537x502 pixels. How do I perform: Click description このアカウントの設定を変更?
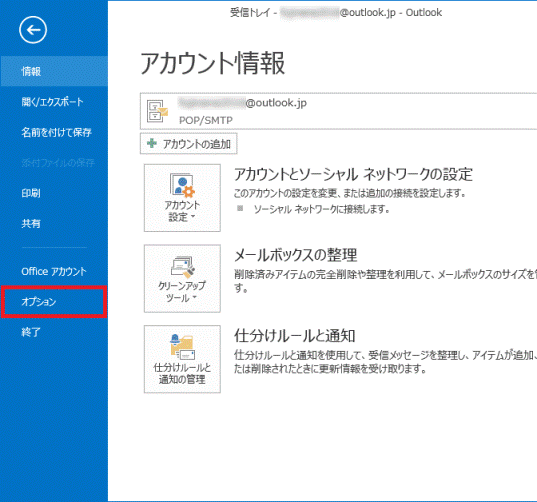click(x=350, y=193)
